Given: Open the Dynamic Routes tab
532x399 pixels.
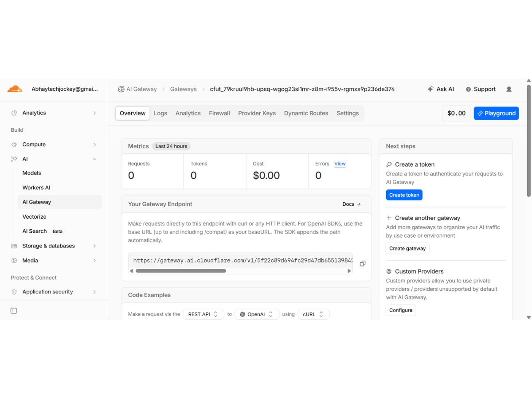Looking at the screenshot, I should tap(306, 113).
